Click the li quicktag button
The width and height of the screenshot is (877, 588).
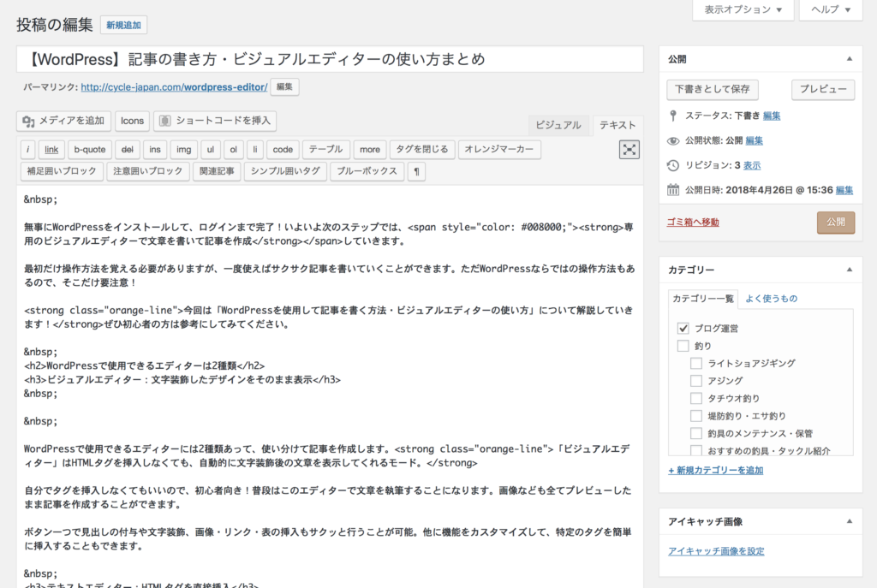[x=255, y=150]
